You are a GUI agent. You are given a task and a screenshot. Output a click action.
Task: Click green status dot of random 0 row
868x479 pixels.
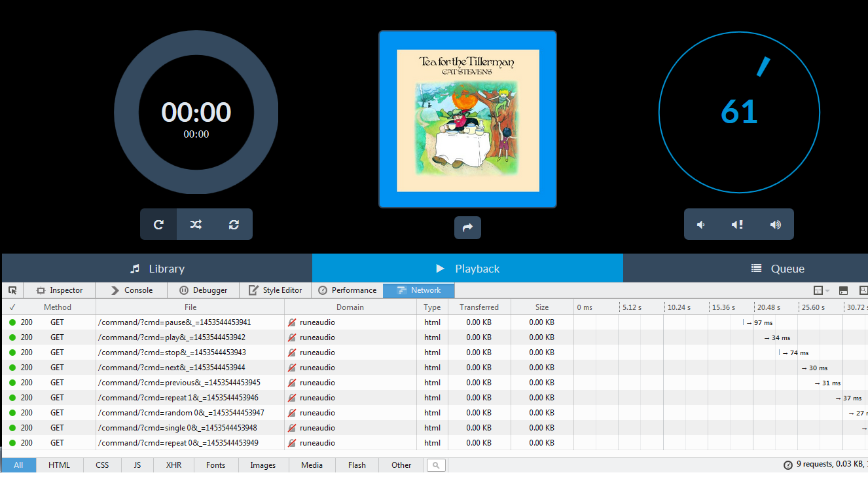point(12,413)
